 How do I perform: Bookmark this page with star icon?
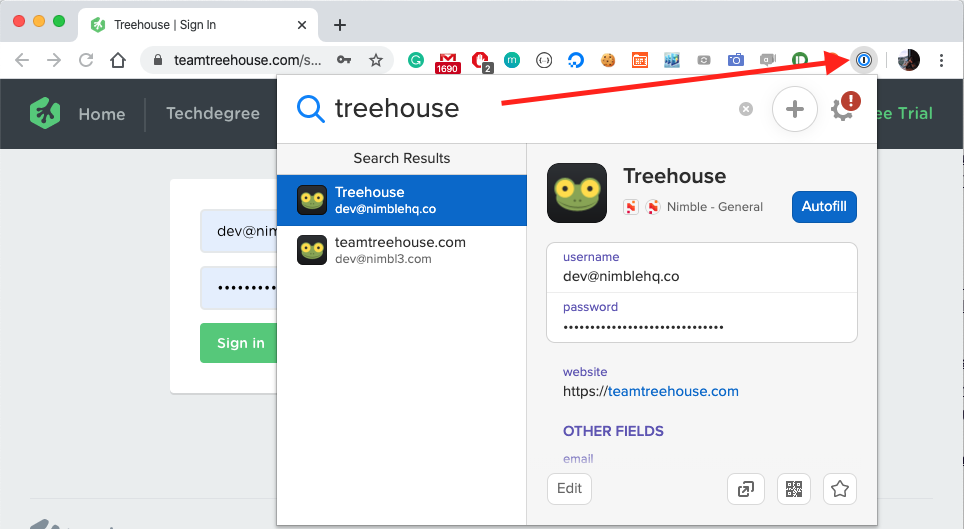click(376, 60)
